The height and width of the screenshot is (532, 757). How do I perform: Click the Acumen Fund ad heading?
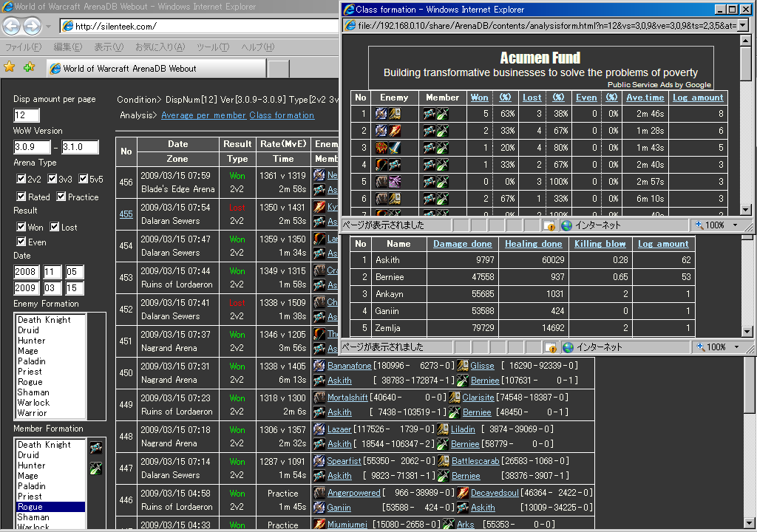point(540,58)
